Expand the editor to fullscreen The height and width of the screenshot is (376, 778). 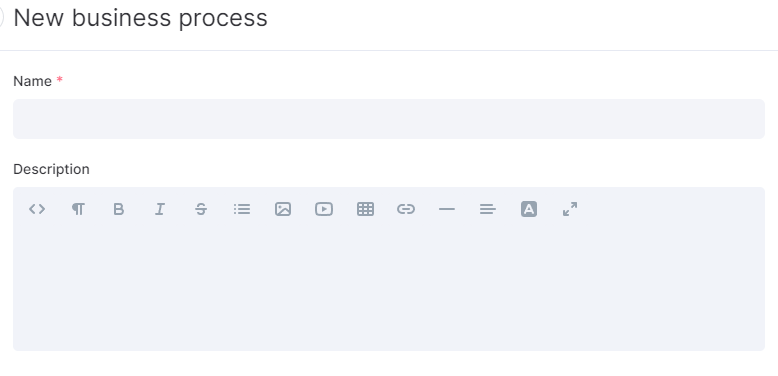(570, 209)
